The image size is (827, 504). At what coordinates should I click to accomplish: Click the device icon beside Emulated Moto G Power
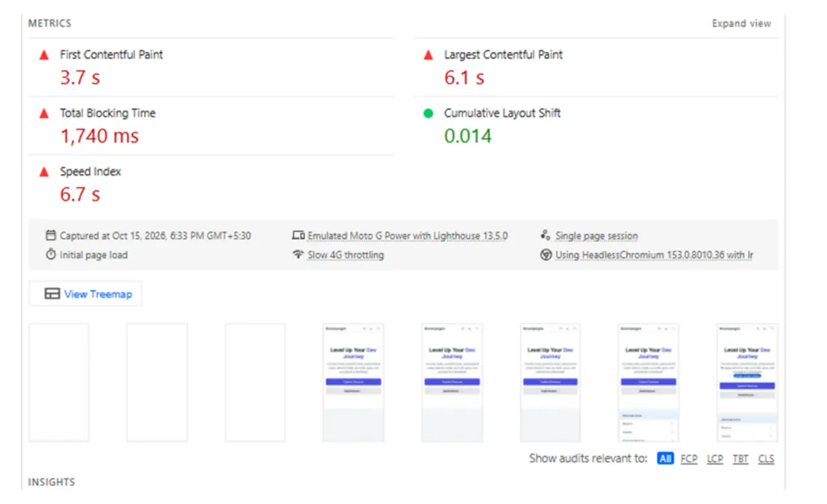click(298, 236)
